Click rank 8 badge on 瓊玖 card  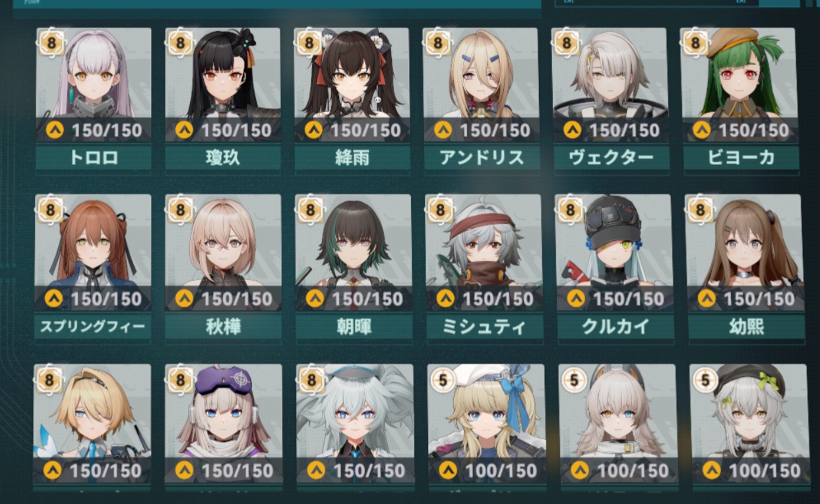click(x=180, y=43)
